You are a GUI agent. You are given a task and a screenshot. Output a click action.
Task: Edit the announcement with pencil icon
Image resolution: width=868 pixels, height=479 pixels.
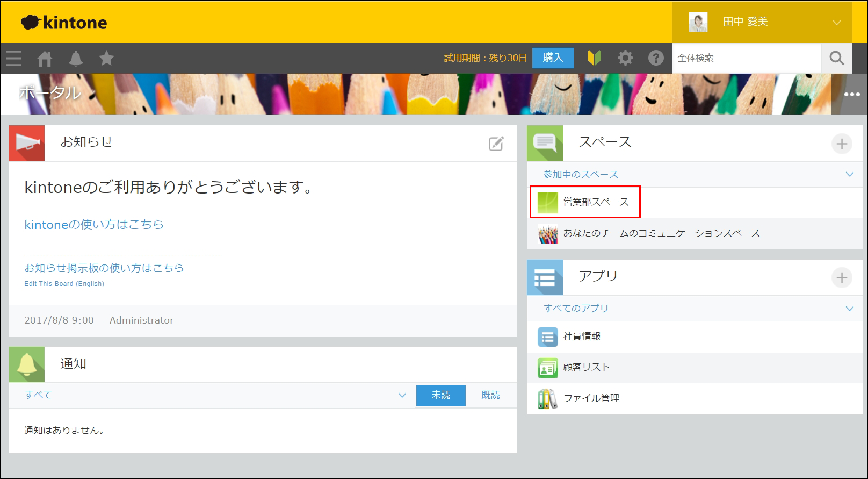496,144
